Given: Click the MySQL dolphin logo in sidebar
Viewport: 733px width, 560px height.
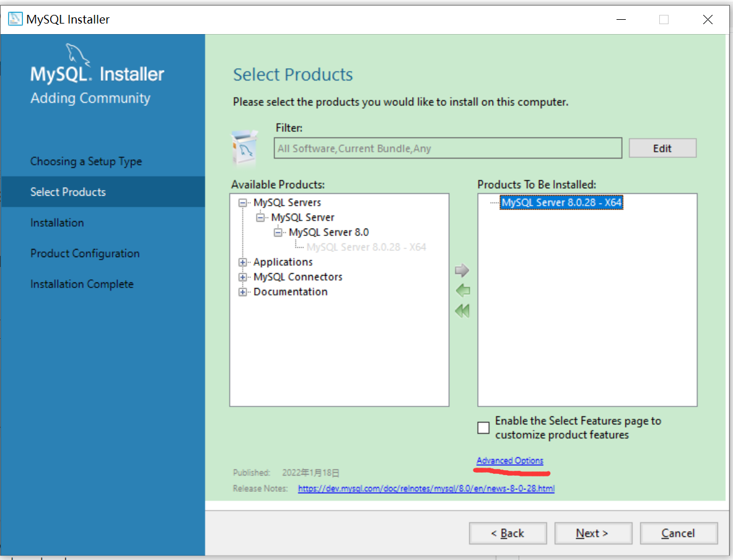Looking at the screenshot, I should click(x=77, y=55).
